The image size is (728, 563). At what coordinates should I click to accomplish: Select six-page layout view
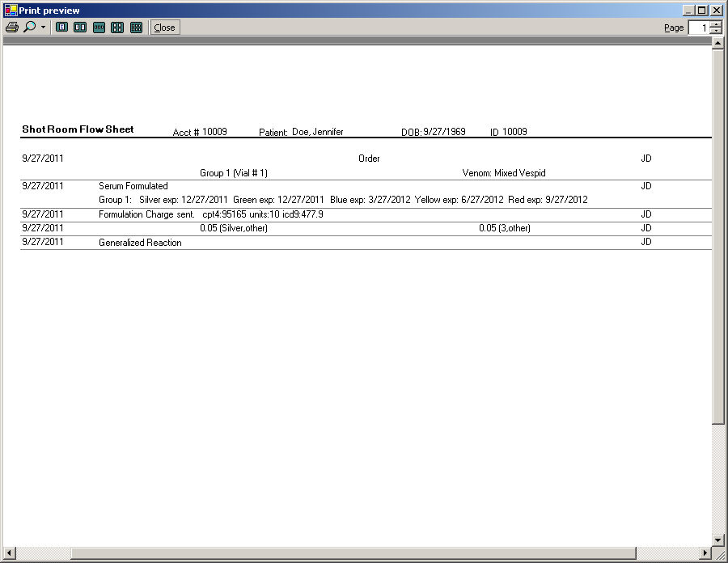136,28
